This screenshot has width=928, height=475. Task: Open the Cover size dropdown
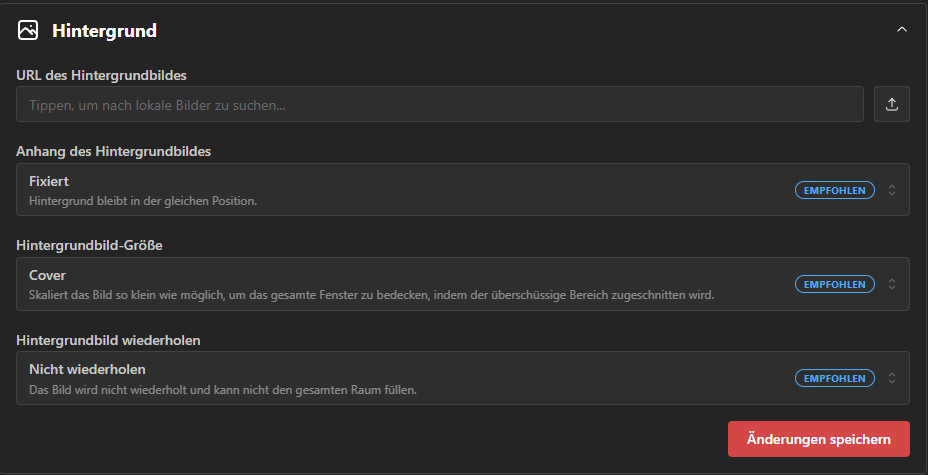[400, 284]
